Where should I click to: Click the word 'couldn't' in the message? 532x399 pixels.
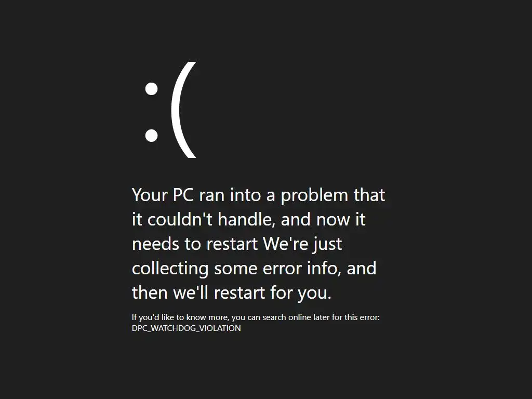(x=180, y=219)
